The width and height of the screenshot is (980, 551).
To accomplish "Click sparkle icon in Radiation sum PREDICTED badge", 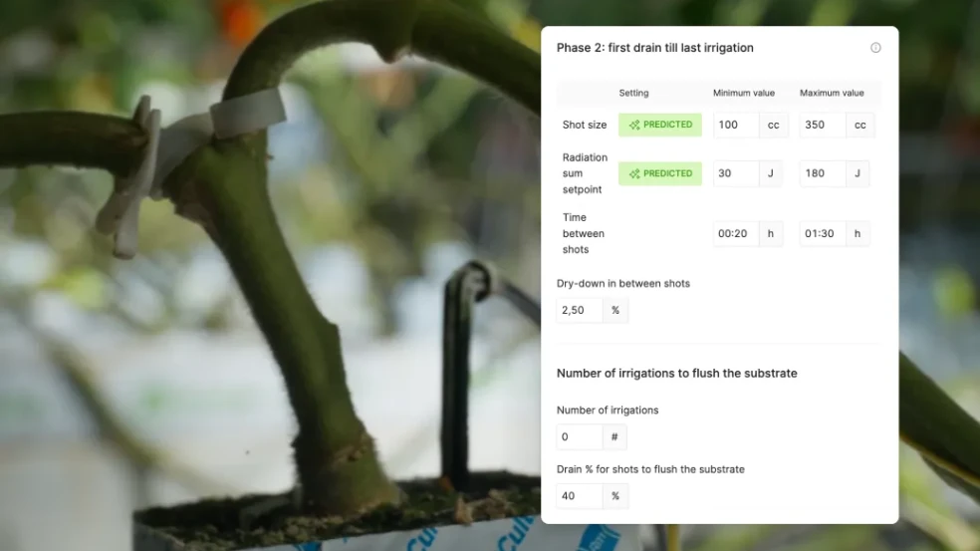I will click(x=634, y=173).
